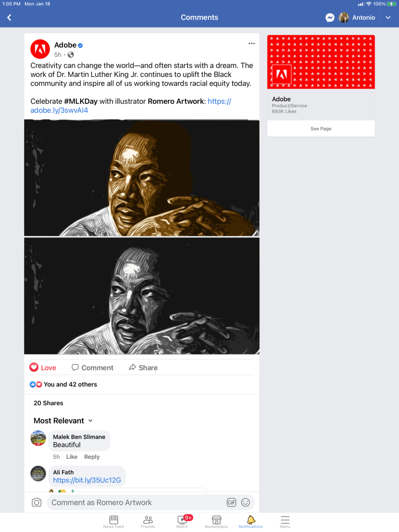Like Malek Ben Slimane's comment
The height and width of the screenshot is (532, 399).
(x=72, y=457)
